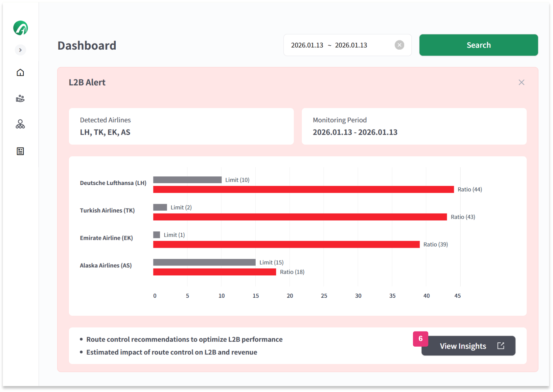553x392 pixels.
Task: Open the Home page from the sidebar
Action: (x=20, y=73)
